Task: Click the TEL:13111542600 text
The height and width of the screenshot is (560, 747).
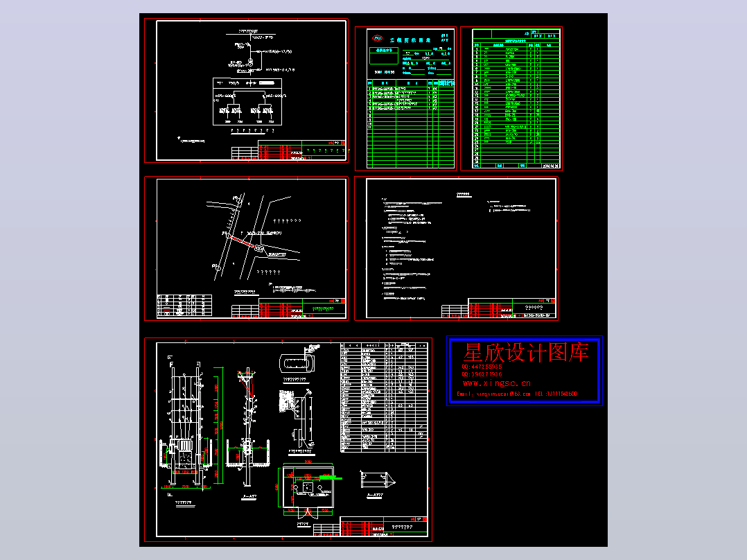Action: [x=556, y=394]
